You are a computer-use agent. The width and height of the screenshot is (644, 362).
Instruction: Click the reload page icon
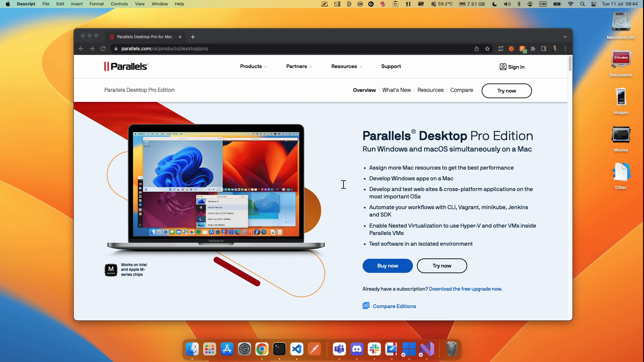pyautogui.click(x=103, y=49)
